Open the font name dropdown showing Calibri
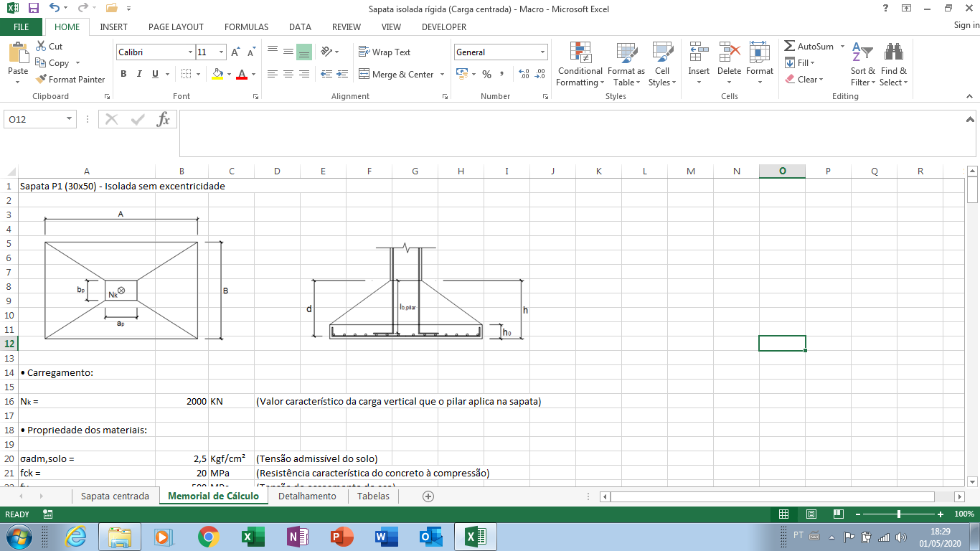980x551 pixels. point(156,52)
